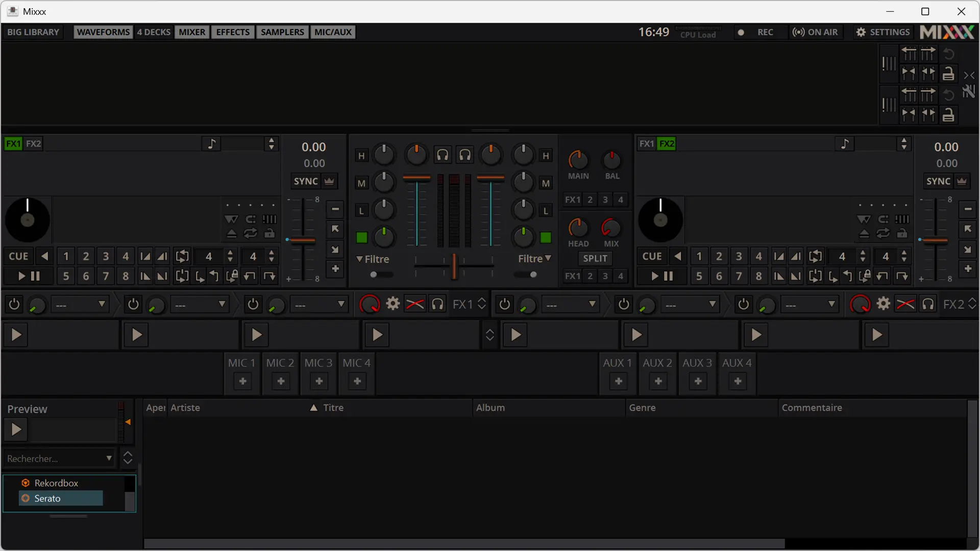Add MIC 1 input with plus icon
Viewport: 980px width, 551px height.
[242, 382]
